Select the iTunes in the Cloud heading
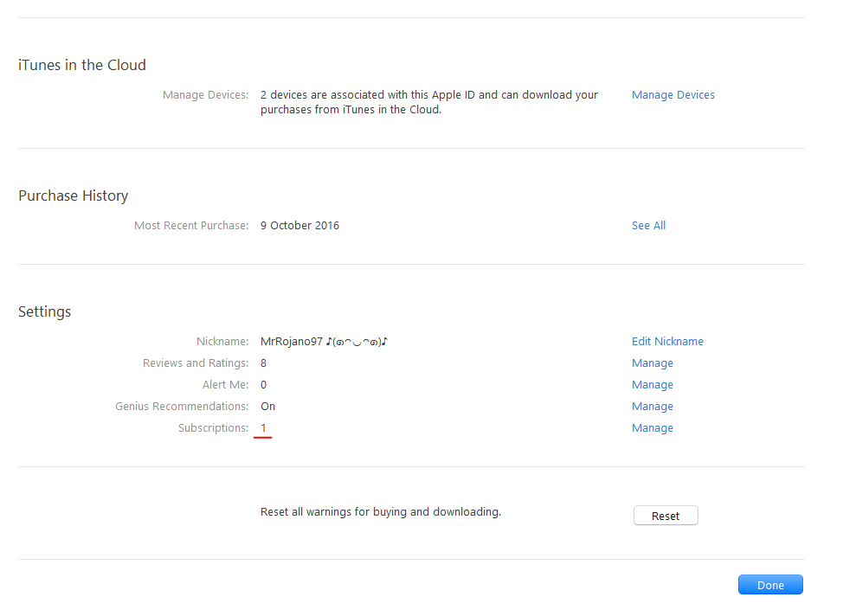856x616 pixels. click(x=82, y=65)
